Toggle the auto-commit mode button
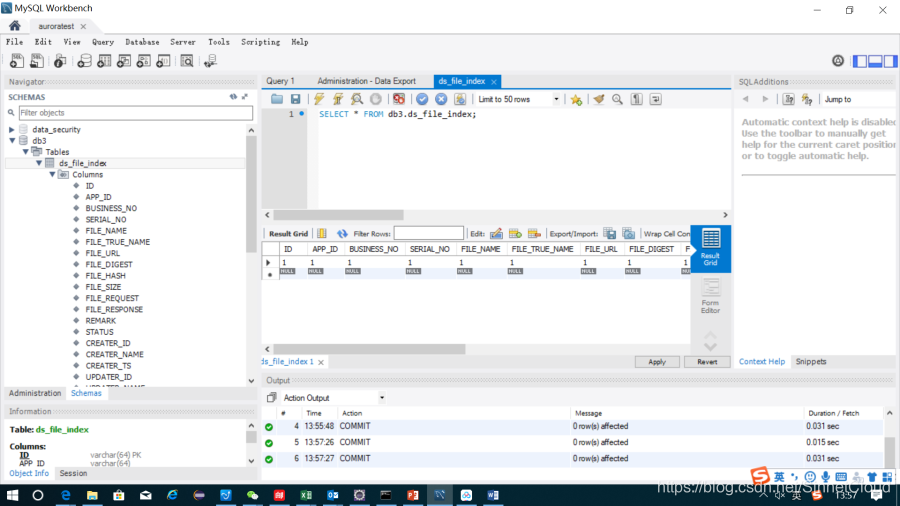Viewport: 900px width, 506px height. (460, 99)
